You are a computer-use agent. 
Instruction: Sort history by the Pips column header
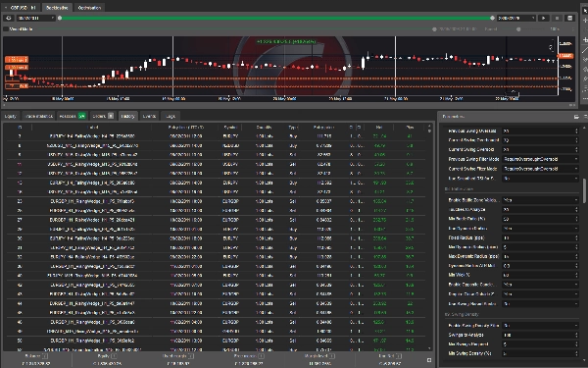(x=410, y=128)
